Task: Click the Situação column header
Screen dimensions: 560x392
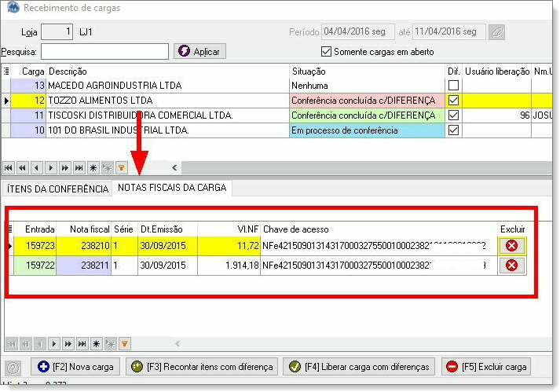Action: coord(367,71)
